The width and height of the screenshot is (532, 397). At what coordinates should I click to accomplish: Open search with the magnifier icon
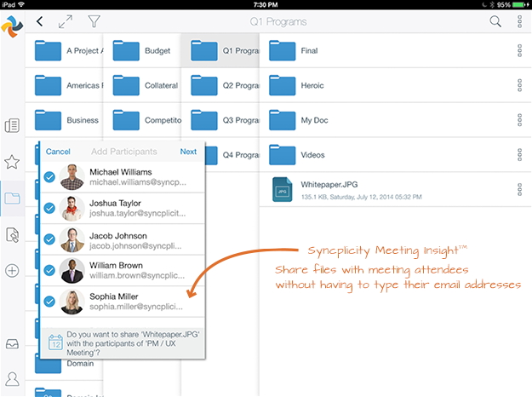[x=495, y=21]
